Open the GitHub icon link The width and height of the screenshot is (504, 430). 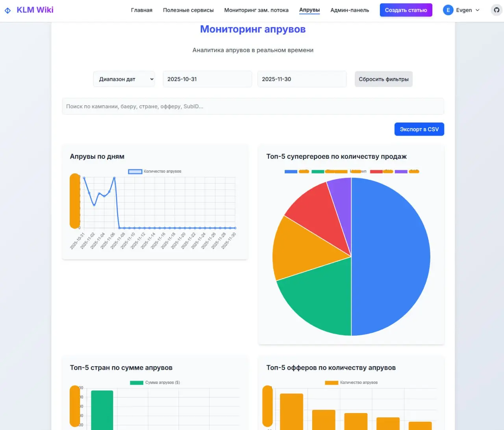pos(497,10)
